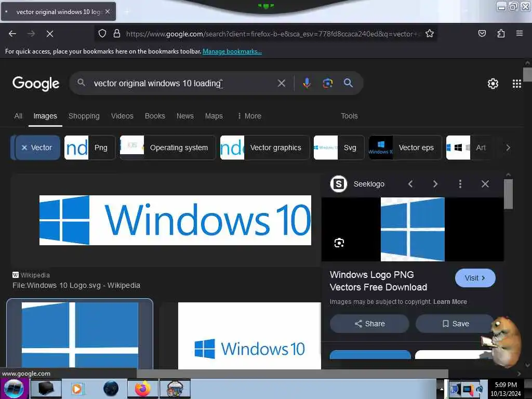The image size is (532, 399).
Task: Open the taskbar clock showing 5:09 PM
Action: pyautogui.click(x=506, y=389)
